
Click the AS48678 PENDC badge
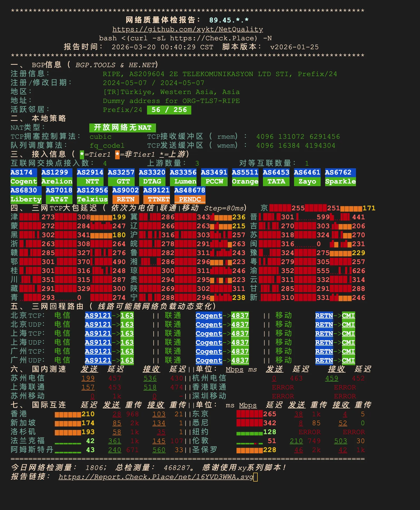190,195
